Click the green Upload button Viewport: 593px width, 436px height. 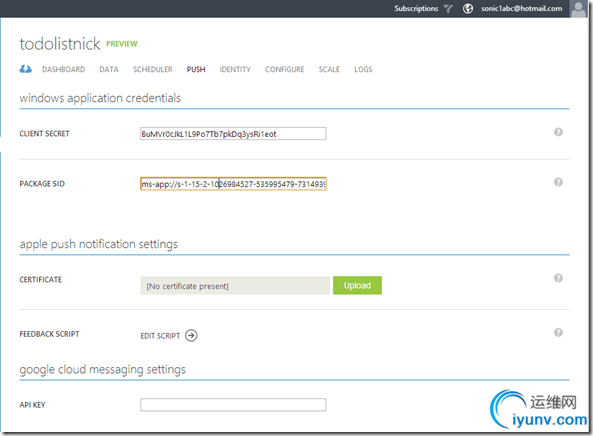(x=357, y=285)
